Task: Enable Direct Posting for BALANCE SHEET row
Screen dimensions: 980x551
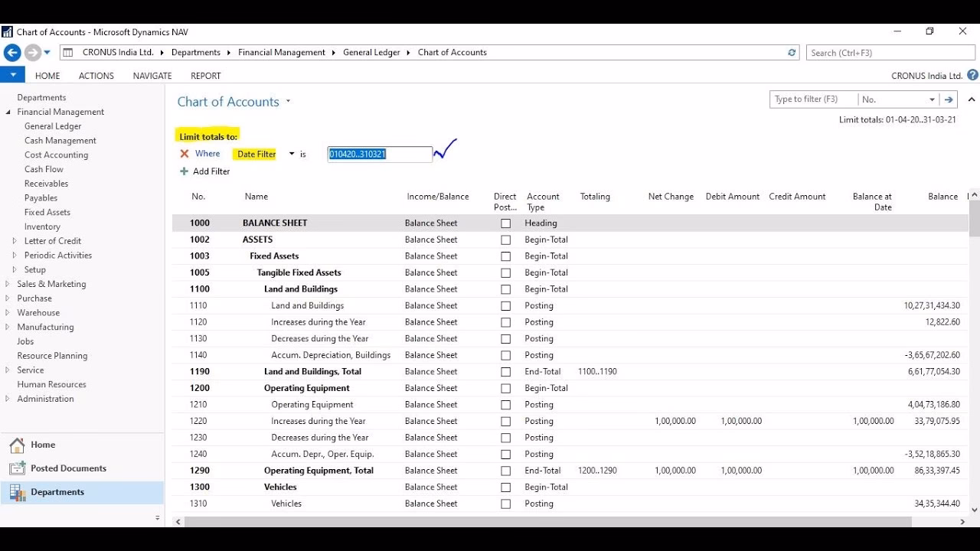Action: [505, 223]
